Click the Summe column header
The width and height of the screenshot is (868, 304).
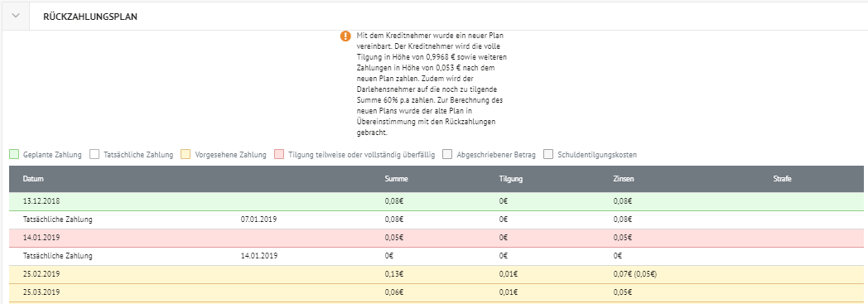[x=396, y=179]
